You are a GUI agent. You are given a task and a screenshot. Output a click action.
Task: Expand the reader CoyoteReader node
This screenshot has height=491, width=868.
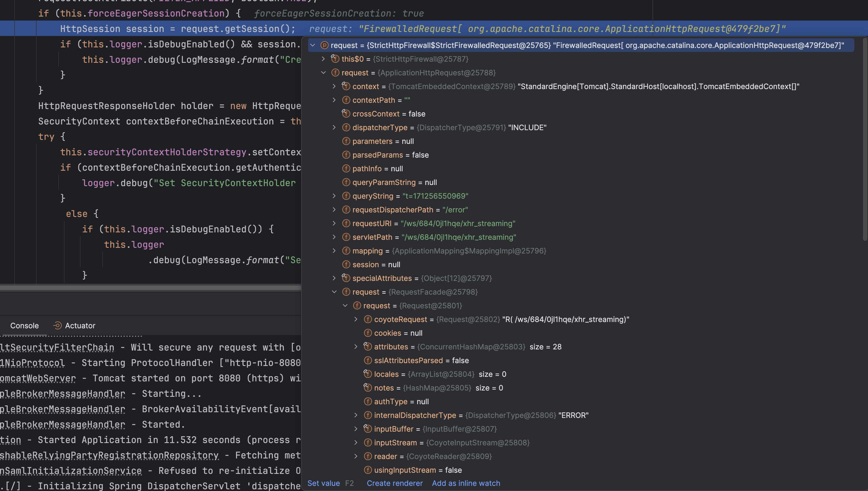356,456
